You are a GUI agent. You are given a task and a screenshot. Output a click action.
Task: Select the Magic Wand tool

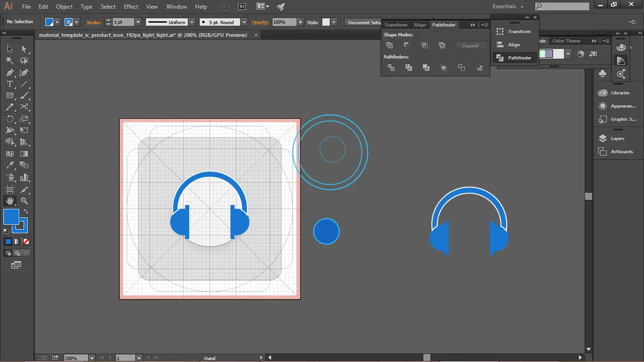pyautogui.click(x=10, y=60)
